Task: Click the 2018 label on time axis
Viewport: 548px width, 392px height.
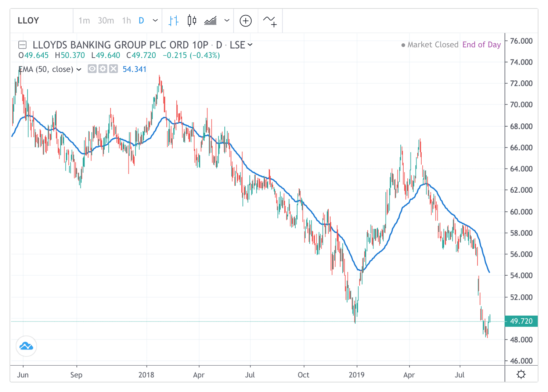Action: (146, 375)
